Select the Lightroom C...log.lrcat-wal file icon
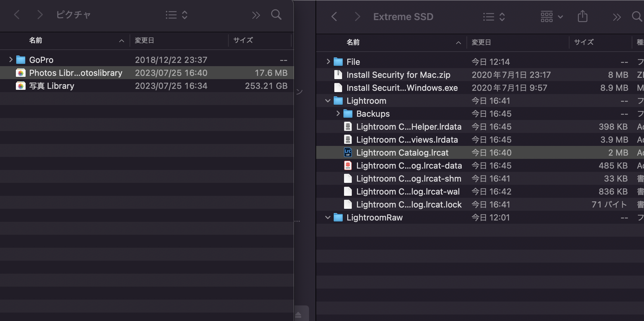This screenshot has height=321, width=644. (x=348, y=192)
